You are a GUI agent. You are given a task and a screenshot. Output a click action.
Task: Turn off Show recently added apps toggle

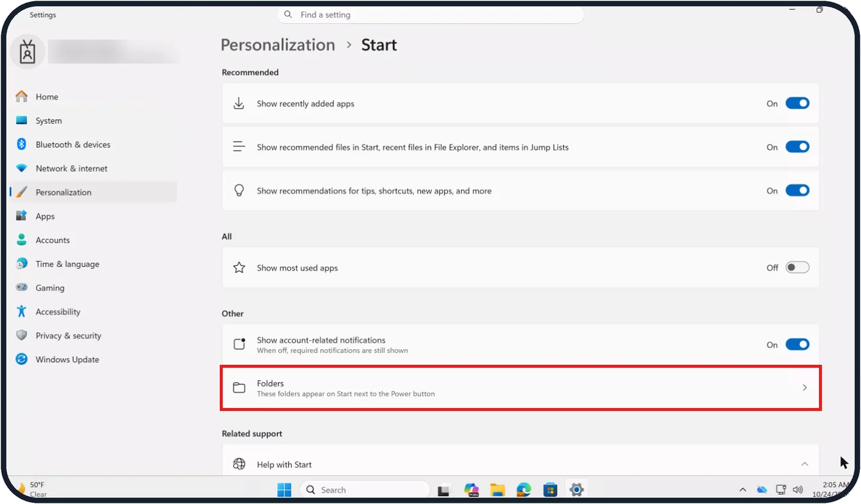point(797,104)
